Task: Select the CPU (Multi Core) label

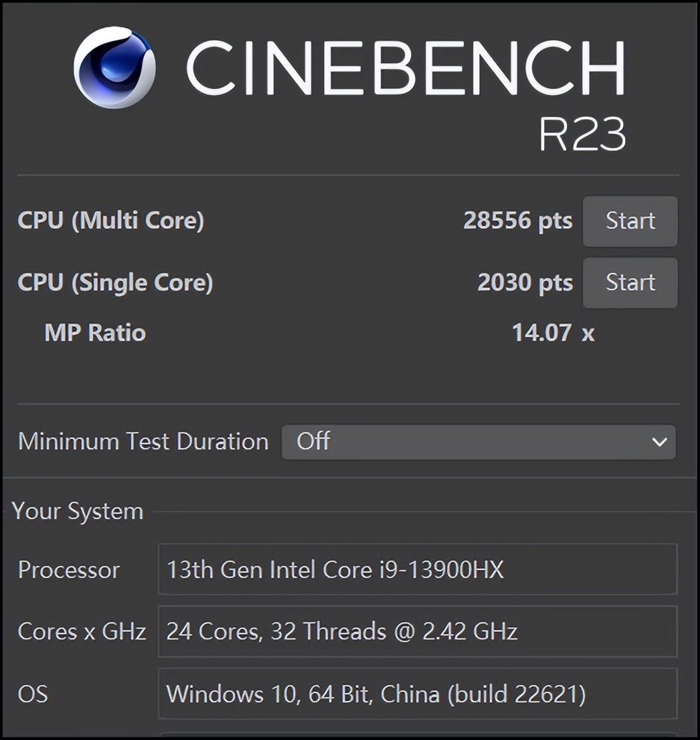Action: coord(111,221)
